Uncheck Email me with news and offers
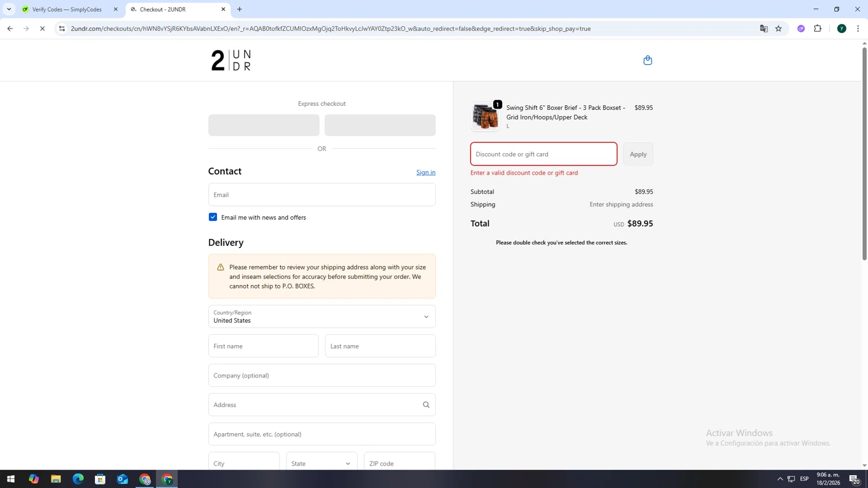Screen dimensions: 868x488 point(213,217)
